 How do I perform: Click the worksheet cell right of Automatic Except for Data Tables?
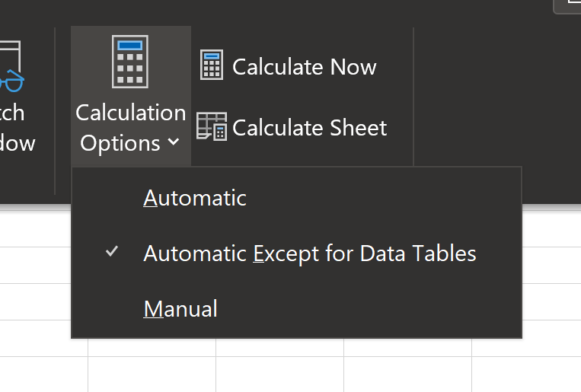coord(551,264)
